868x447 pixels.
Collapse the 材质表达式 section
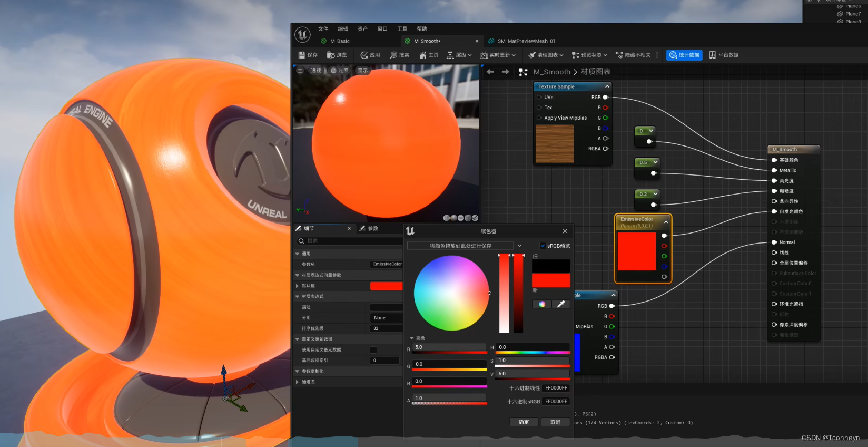point(298,296)
